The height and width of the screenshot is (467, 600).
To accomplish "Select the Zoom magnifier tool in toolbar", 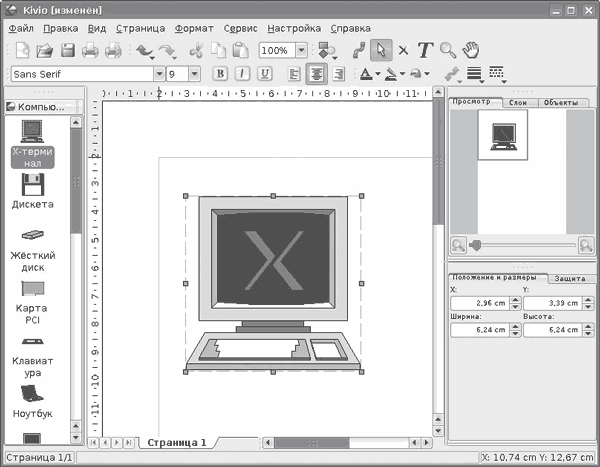I will [x=448, y=49].
